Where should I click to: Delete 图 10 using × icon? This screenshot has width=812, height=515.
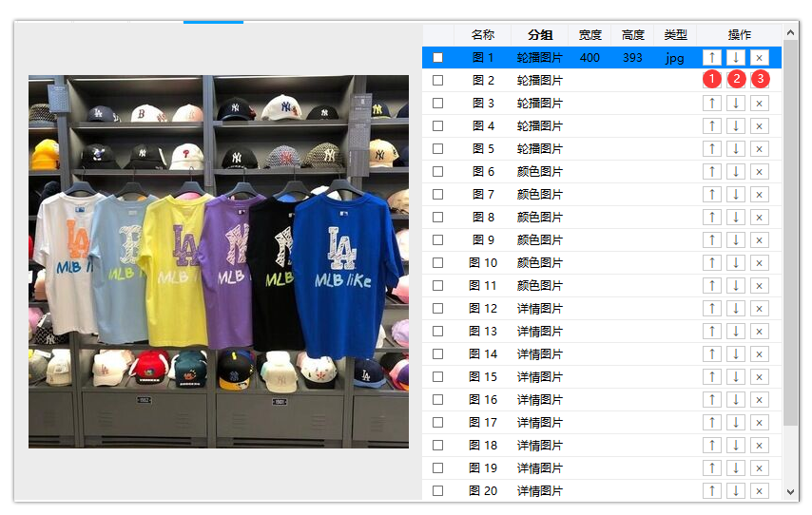point(759,262)
